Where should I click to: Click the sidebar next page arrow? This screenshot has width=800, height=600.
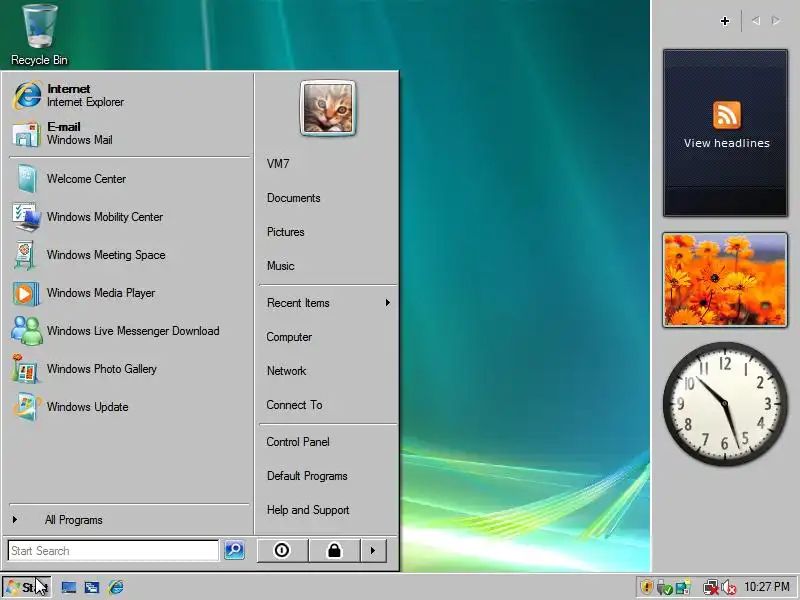[776, 21]
